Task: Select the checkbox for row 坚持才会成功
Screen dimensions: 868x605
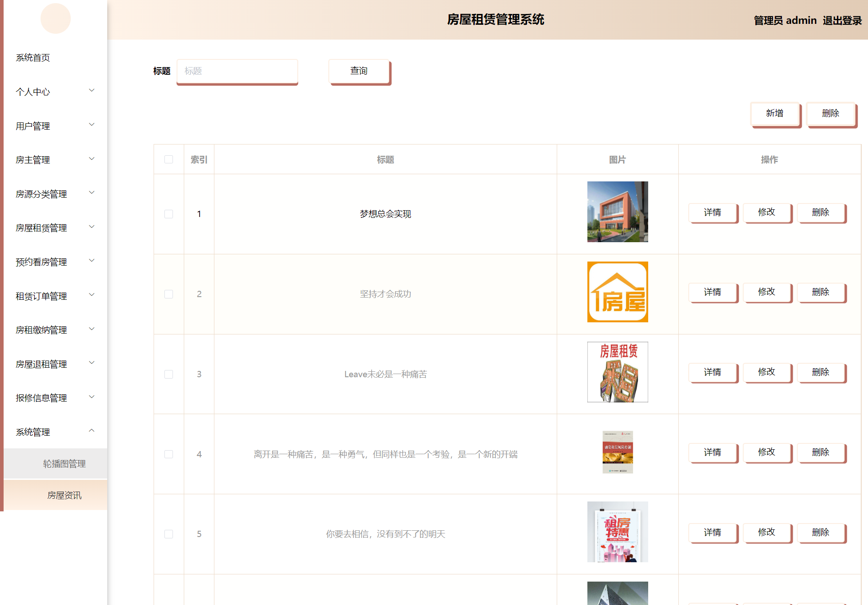Action: coord(168,294)
